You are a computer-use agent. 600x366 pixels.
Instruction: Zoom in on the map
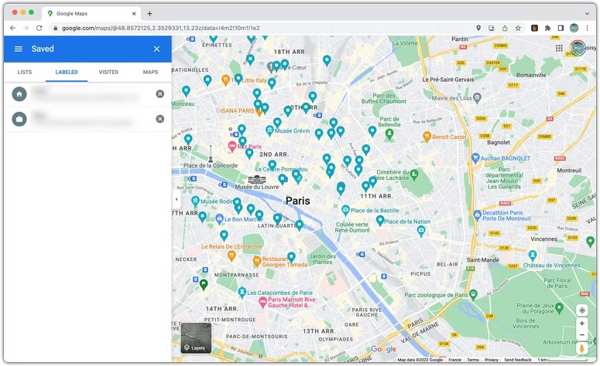coord(582,324)
